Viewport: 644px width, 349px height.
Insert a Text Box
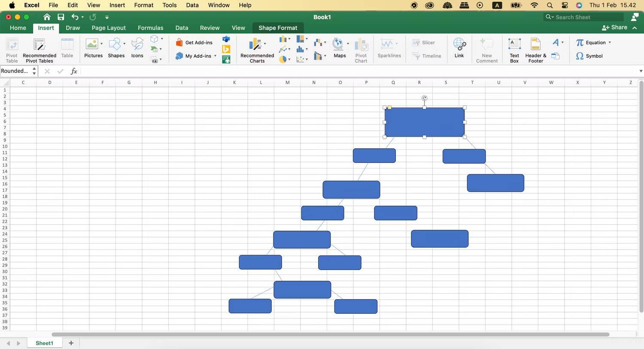pos(514,49)
